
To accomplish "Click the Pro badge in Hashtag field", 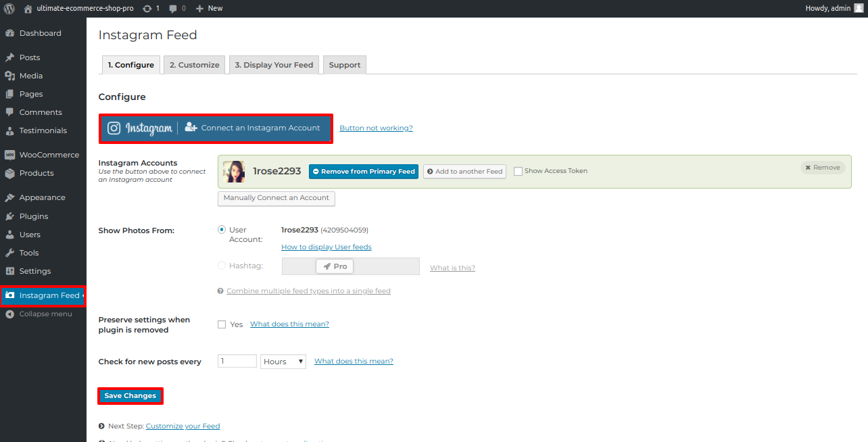I will click(335, 266).
